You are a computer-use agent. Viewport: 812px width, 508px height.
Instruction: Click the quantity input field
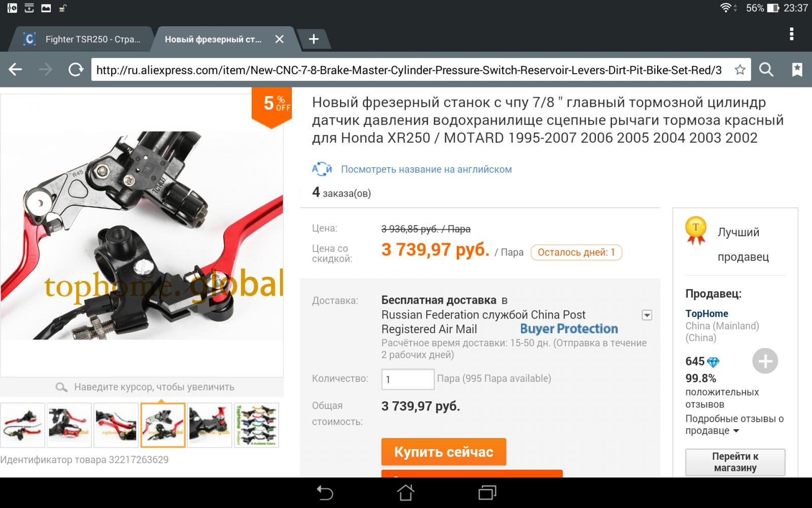pos(408,379)
